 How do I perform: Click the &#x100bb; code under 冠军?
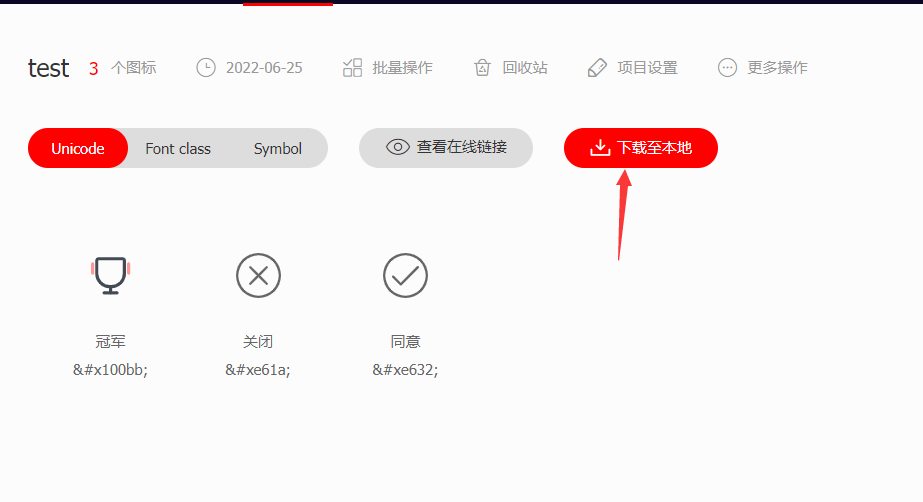click(x=110, y=370)
